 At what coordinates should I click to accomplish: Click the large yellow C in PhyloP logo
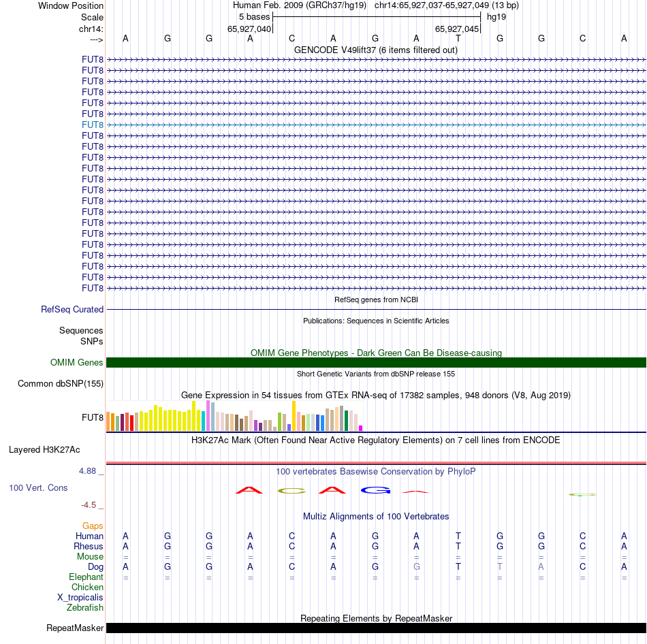pyautogui.click(x=291, y=491)
